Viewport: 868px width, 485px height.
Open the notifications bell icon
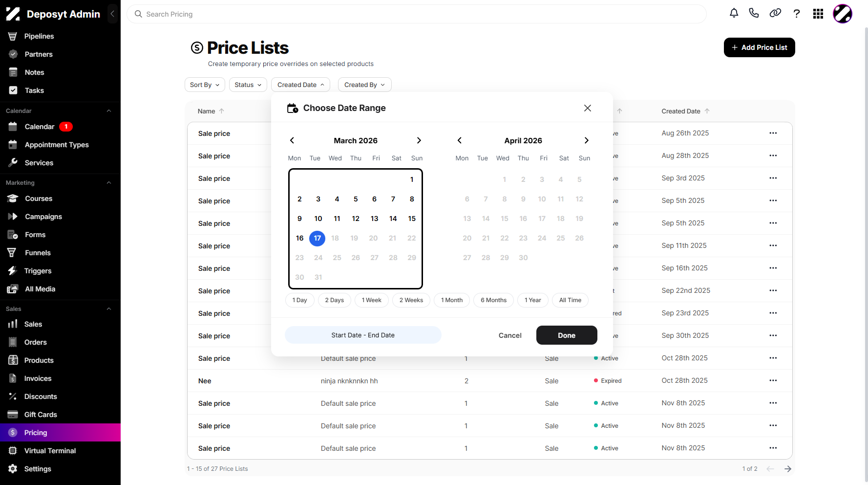[x=734, y=13]
